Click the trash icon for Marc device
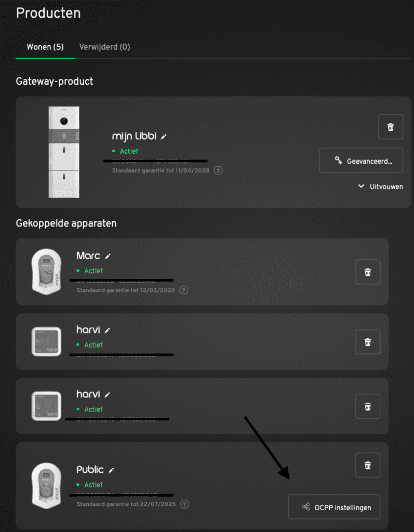The image size is (414, 532). (x=368, y=272)
